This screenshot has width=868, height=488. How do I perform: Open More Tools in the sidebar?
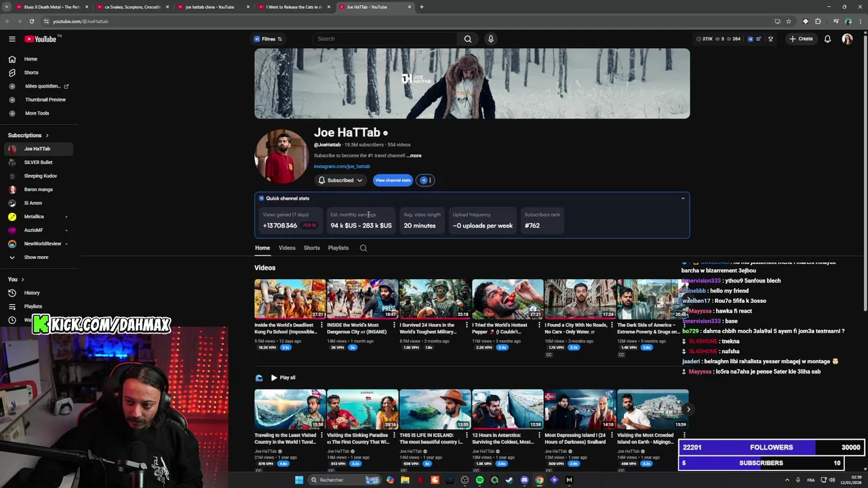click(x=37, y=113)
